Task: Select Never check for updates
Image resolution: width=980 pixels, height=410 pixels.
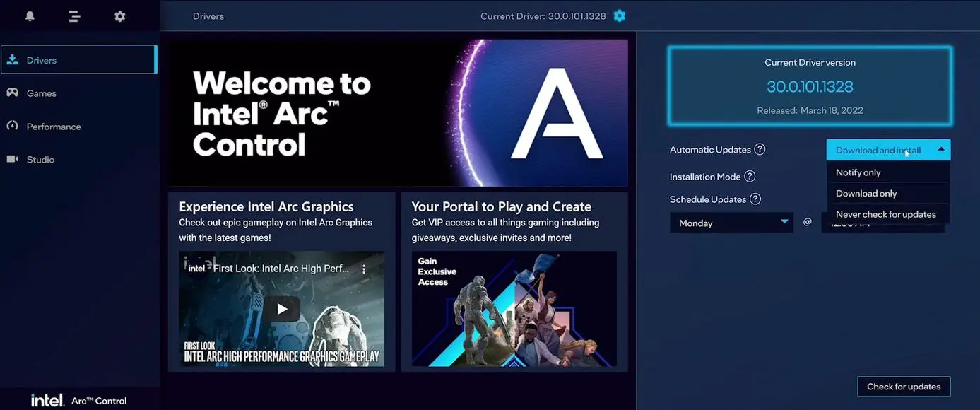Action: 888,214
